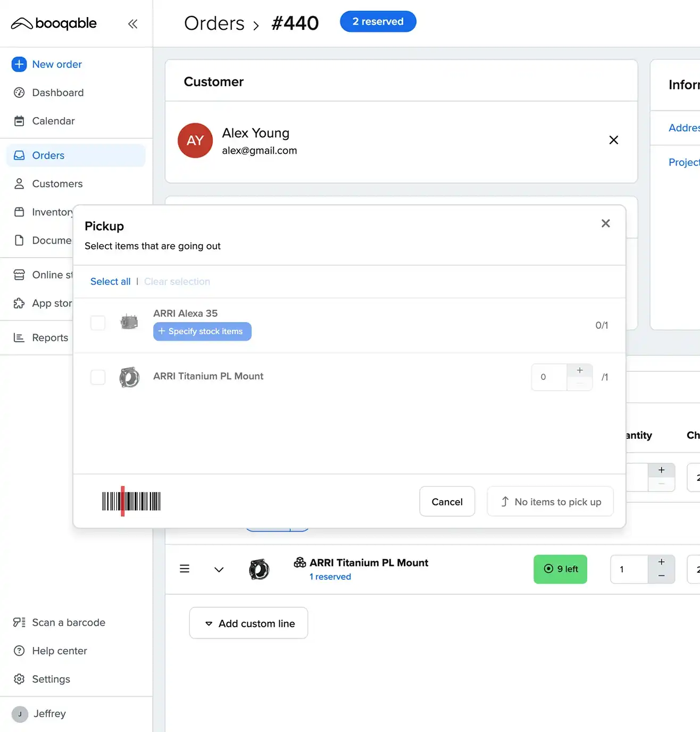Open Settings gear in sidebar
The image size is (700, 732).
pyautogui.click(x=19, y=679)
